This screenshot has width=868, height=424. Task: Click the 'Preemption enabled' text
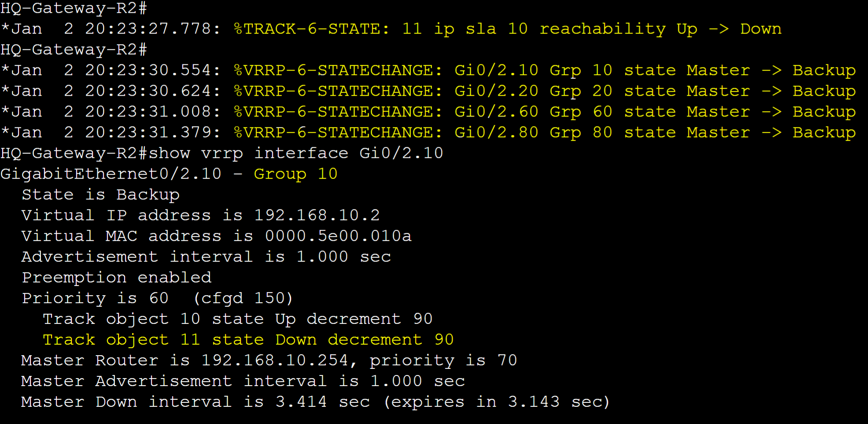click(117, 278)
